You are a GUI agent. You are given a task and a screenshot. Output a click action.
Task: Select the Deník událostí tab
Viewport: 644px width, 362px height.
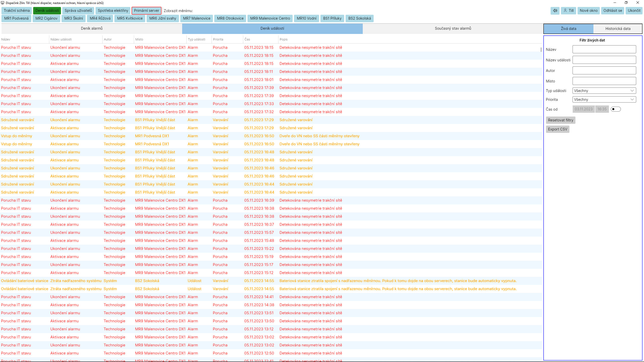tap(272, 28)
